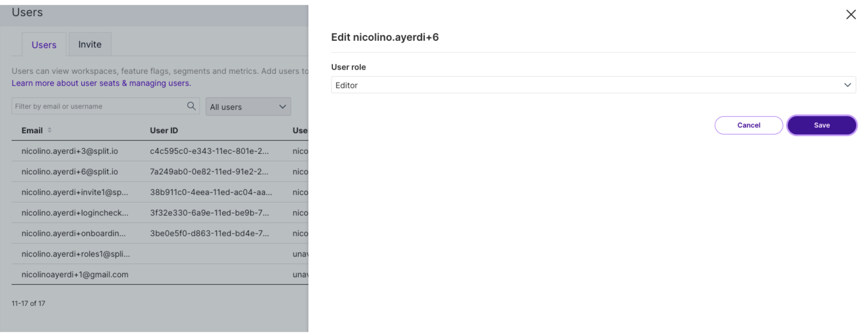
Task: Open Learn more about user seats link
Action: (101, 83)
